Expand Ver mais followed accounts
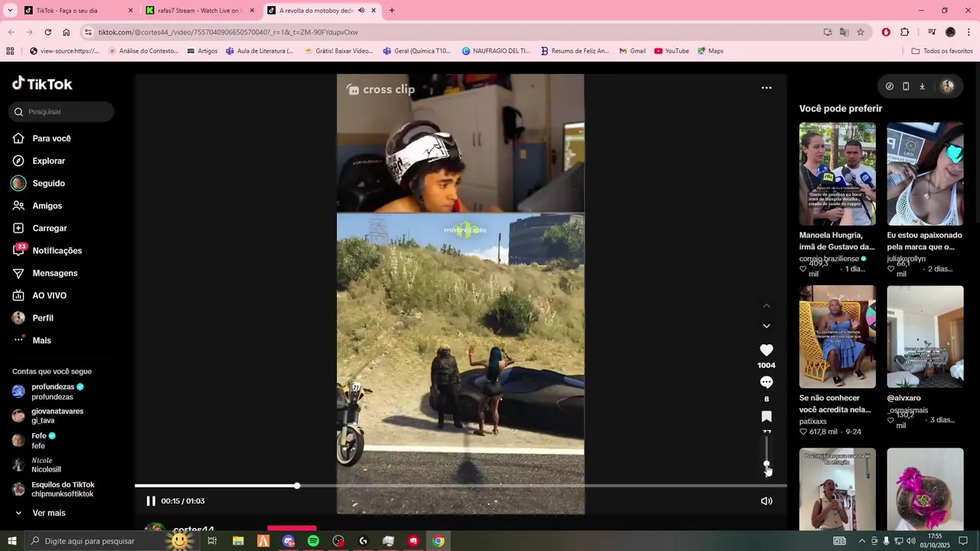Viewport: 980px width, 551px height. [48, 513]
